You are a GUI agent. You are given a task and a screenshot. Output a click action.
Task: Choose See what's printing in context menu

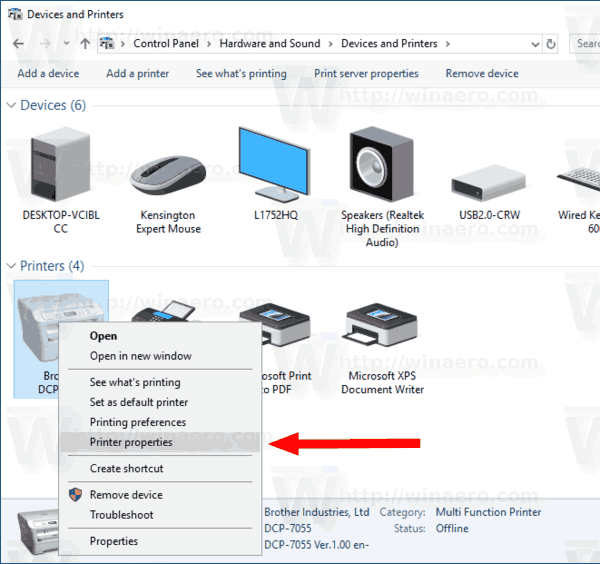160,382
